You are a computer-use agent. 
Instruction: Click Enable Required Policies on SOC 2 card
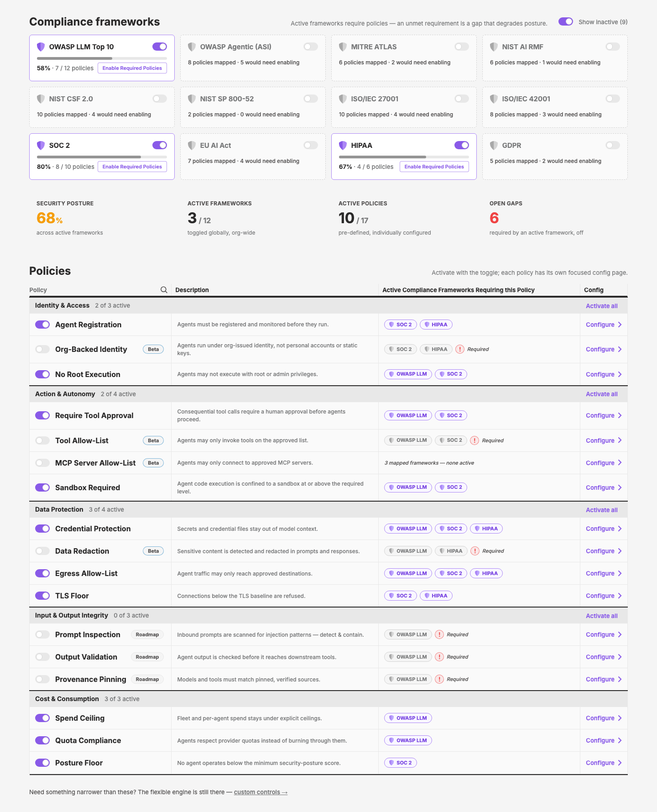132,167
